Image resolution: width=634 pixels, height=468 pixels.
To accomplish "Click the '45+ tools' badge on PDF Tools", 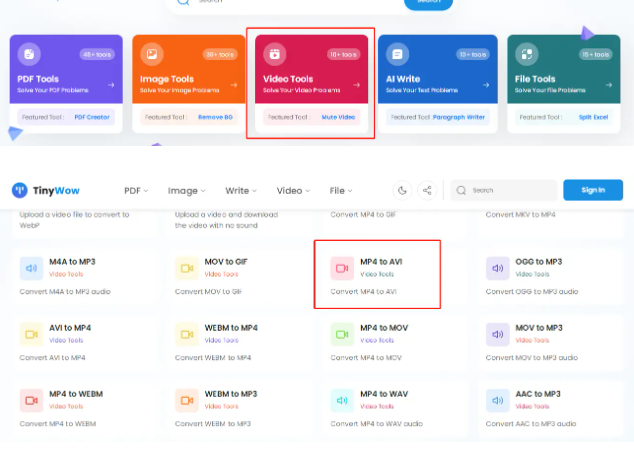I will tap(97, 54).
